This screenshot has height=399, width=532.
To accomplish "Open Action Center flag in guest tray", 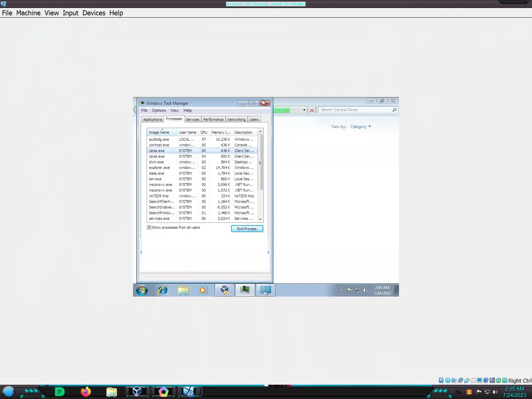I will click(x=349, y=290).
